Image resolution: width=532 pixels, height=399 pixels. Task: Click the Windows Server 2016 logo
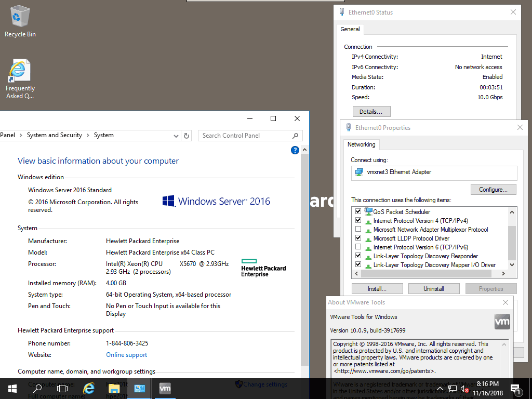click(216, 201)
